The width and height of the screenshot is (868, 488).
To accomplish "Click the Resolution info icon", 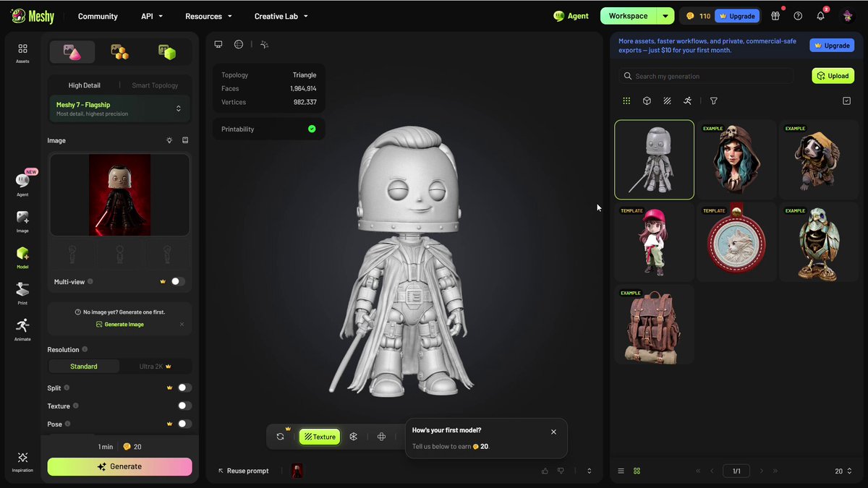I will 85,350.
